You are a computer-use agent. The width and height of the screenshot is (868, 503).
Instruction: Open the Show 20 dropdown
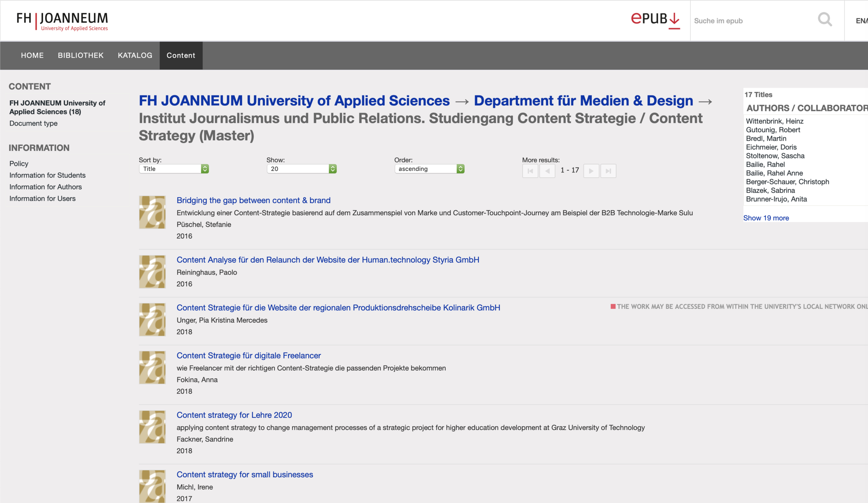coord(301,169)
